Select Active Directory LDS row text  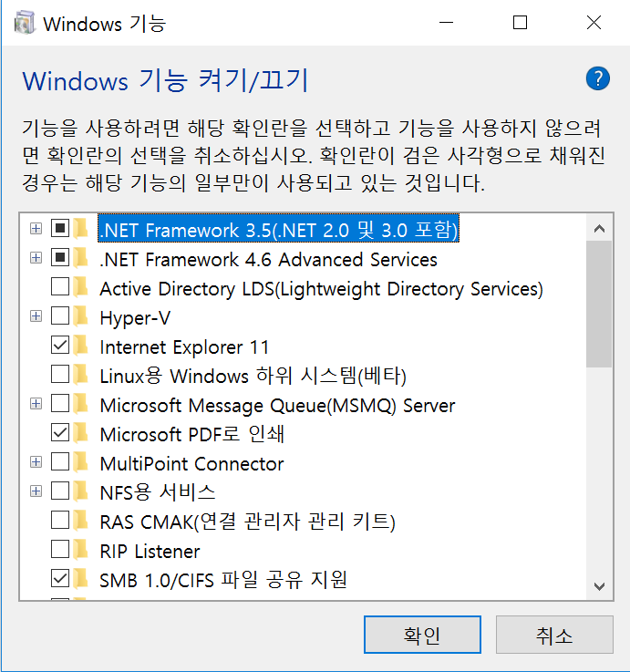[322, 289]
